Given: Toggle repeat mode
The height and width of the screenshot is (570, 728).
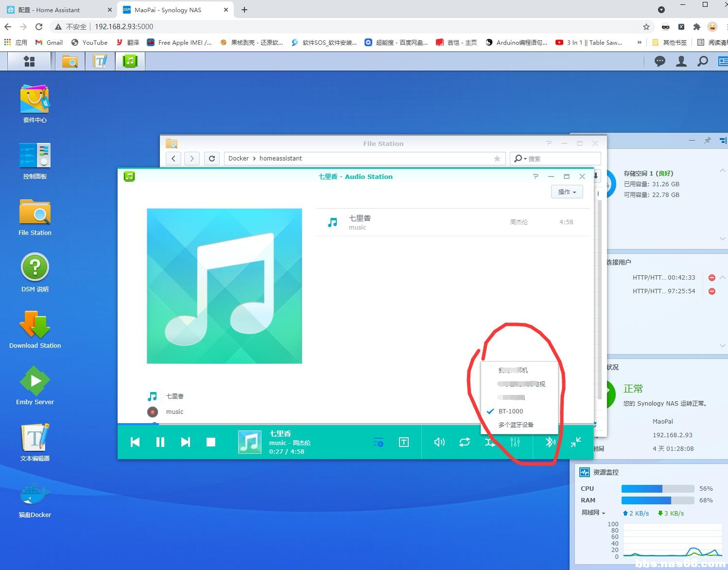Looking at the screenshot, I should (465, 442).
